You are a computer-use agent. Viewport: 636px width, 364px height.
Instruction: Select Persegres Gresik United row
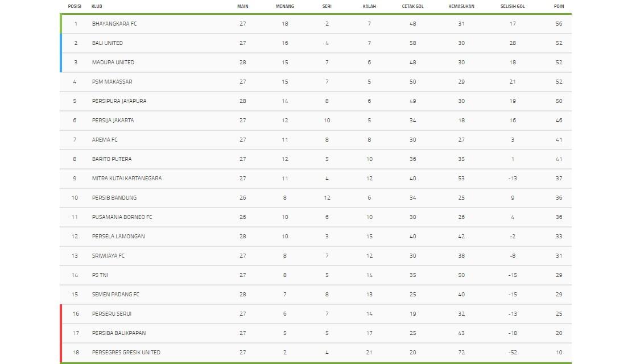tap(126, 353)
